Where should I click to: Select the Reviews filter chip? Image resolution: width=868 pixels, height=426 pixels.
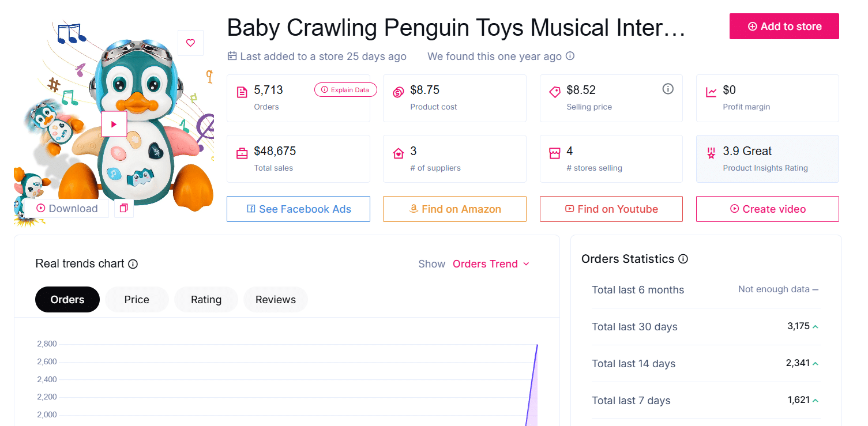pos(275,299)
